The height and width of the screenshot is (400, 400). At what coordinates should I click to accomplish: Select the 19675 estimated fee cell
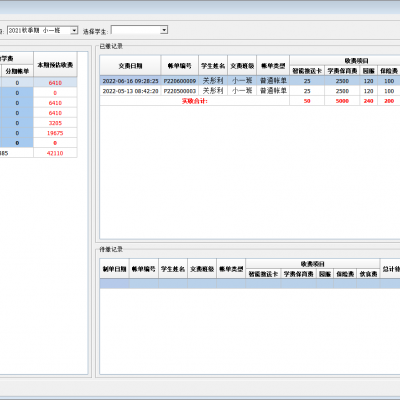point(55,133)
